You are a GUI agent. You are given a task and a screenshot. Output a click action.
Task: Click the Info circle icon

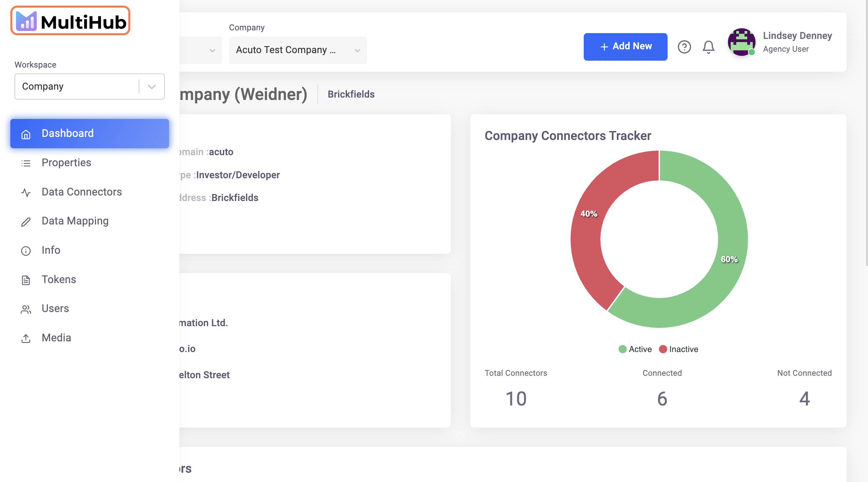26,251
